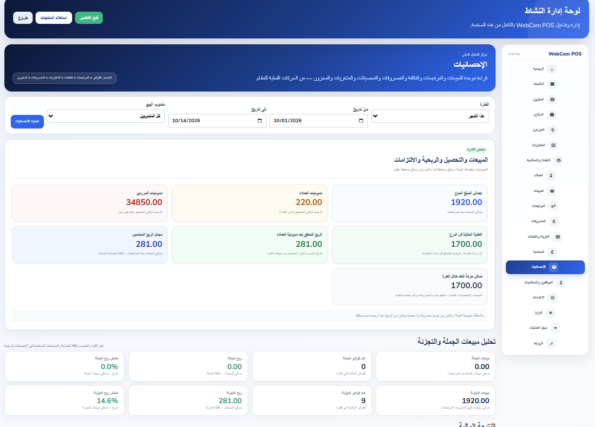Click the white product inquiry button

click(54, 18)
